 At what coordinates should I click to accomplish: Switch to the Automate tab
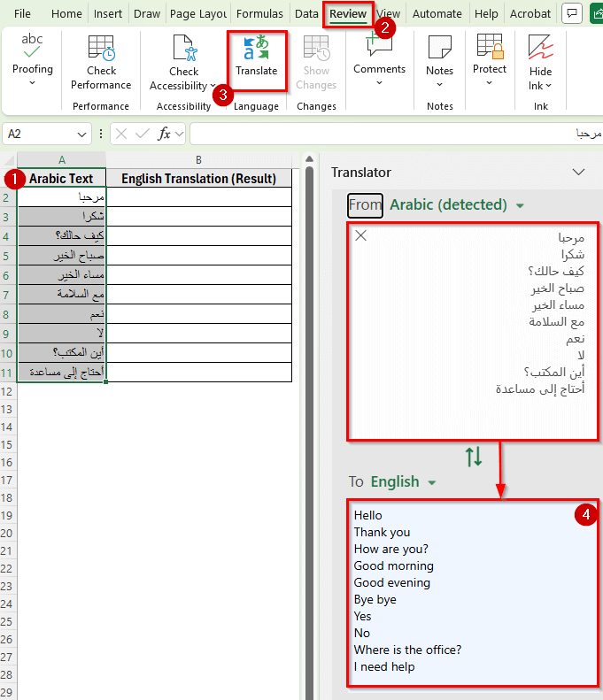pyautogui.click(x=437, y=14)
